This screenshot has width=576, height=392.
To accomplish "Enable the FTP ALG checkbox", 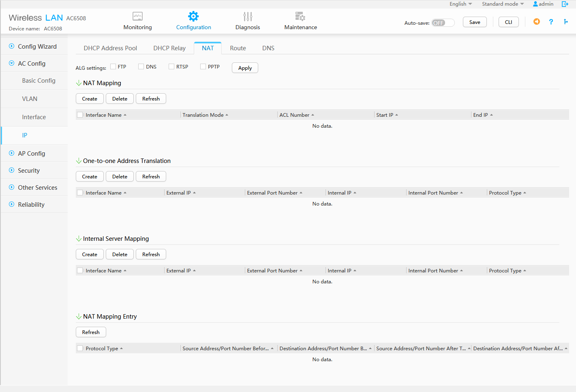I will (x=113, y=67).
